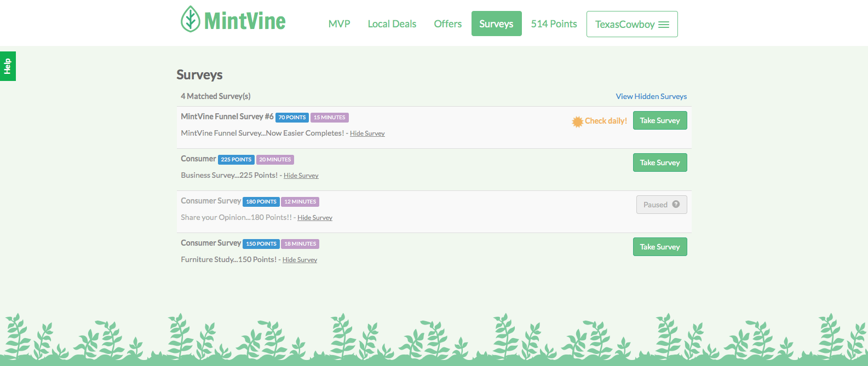Take the 225 points Consumer survey
The width and height of the screenshot is (868, 366).
660,162
